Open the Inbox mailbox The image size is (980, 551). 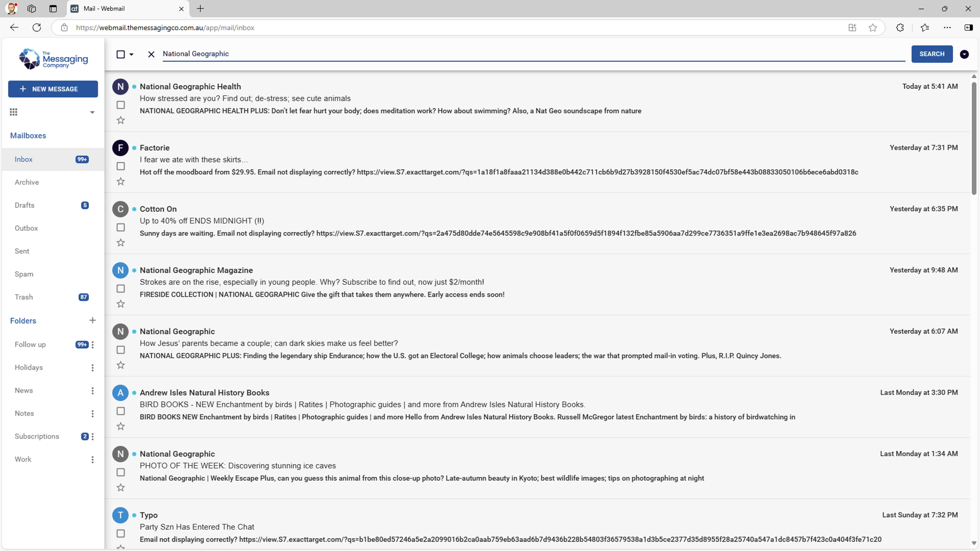coord(53,159)
